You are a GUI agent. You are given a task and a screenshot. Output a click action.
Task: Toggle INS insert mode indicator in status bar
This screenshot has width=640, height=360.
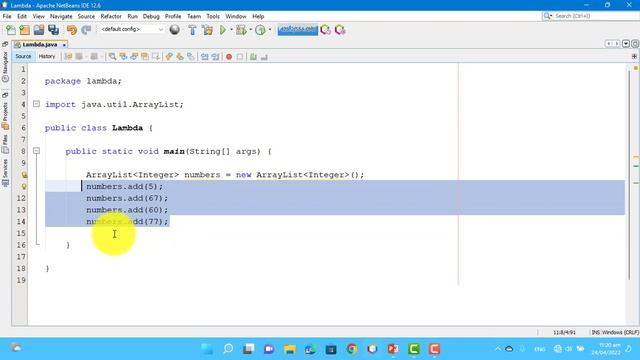[596, 332]
